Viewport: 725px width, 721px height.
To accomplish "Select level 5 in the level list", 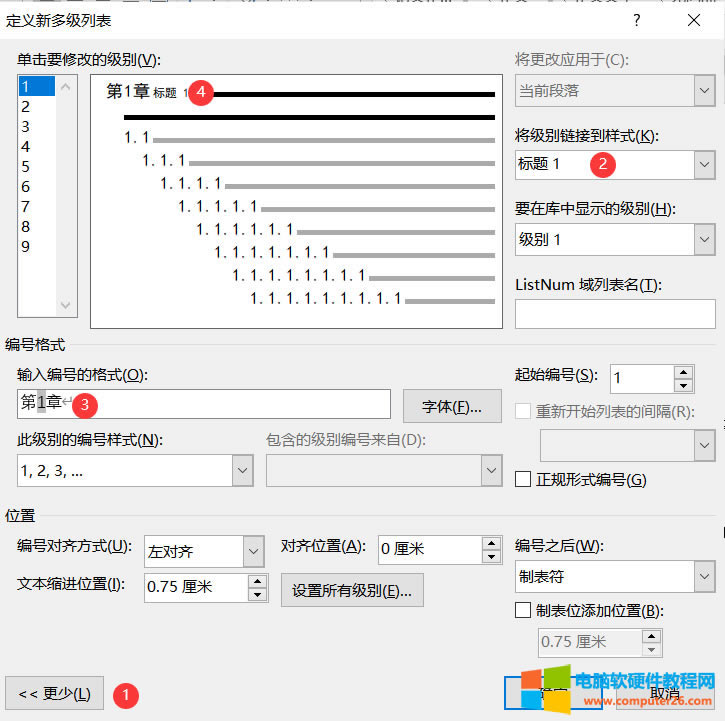I will point(26,167).
